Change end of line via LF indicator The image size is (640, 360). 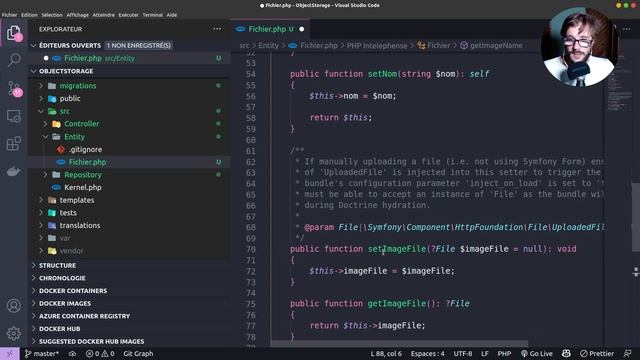tap(484, 353)
